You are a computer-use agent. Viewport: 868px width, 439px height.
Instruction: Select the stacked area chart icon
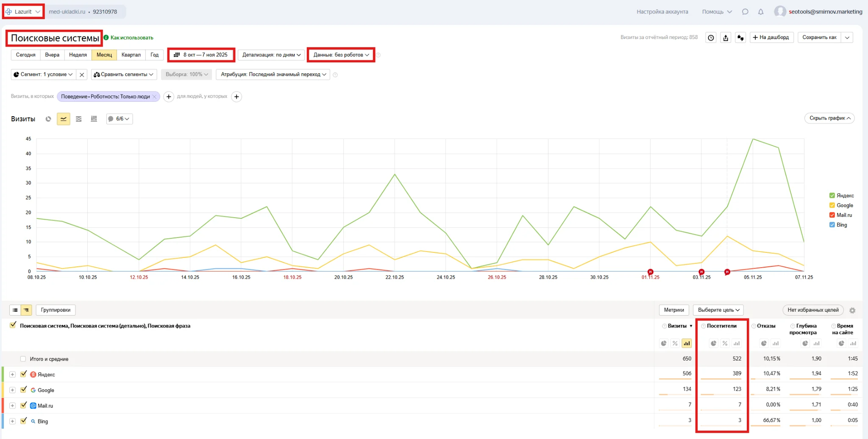click(x=79, y=119)
